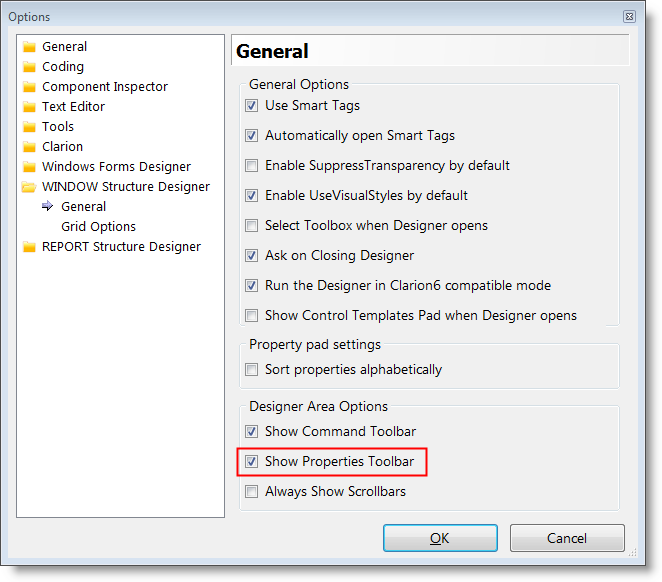662x582 pixels.
Task: Uncheck Use Smart Tags
Action: tap(252, 106)
